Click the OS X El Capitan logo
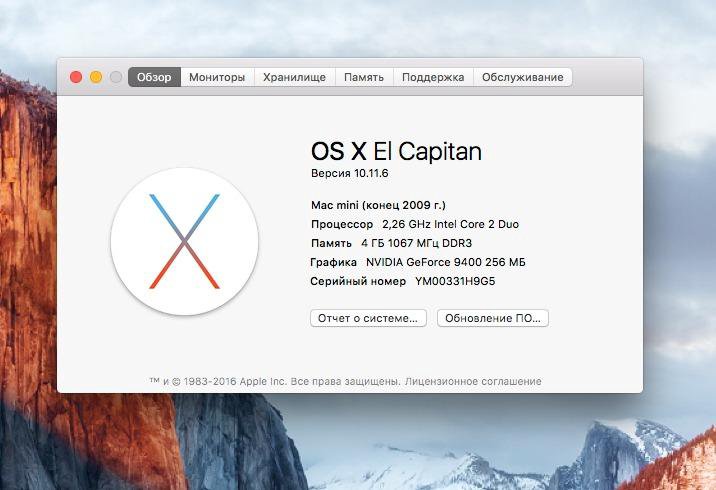Screen dimensions: 716x490 tap(184, 241)
